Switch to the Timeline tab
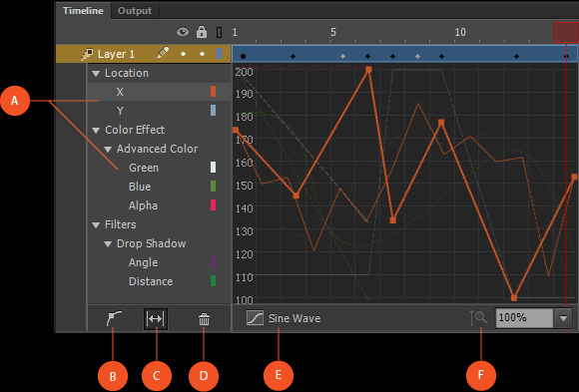 click(x=83, y=11)
